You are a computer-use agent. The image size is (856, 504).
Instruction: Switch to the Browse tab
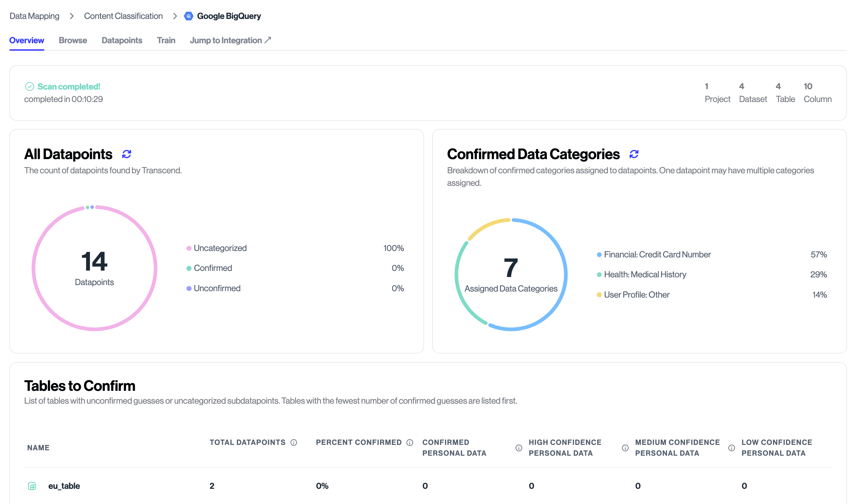tap(73, 41)
